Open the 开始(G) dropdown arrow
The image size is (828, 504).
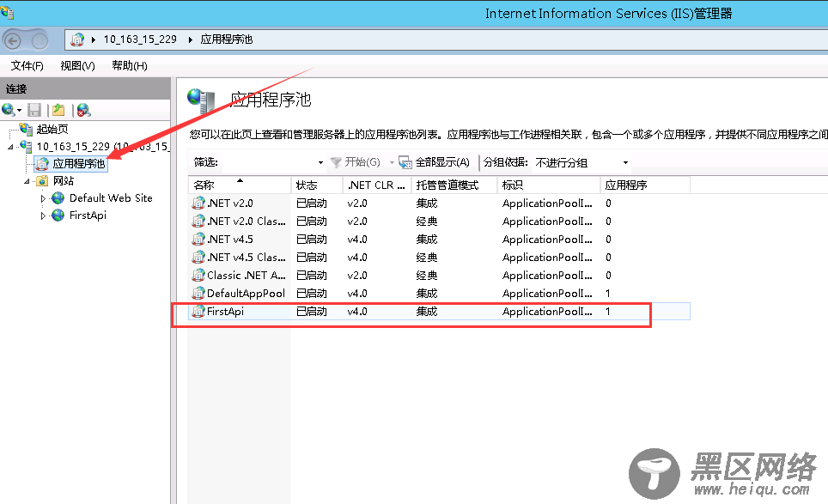pyautogui.click(x=392, y=162)
